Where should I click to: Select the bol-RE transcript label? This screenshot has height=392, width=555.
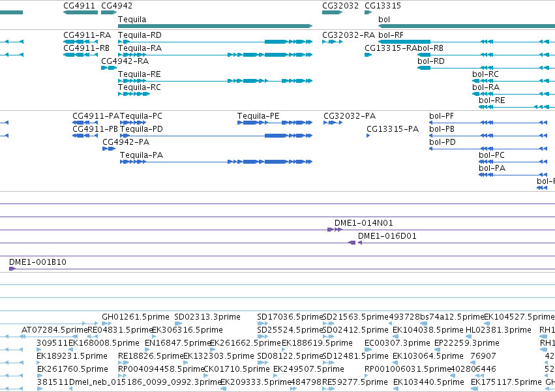(x=492, y=100)
